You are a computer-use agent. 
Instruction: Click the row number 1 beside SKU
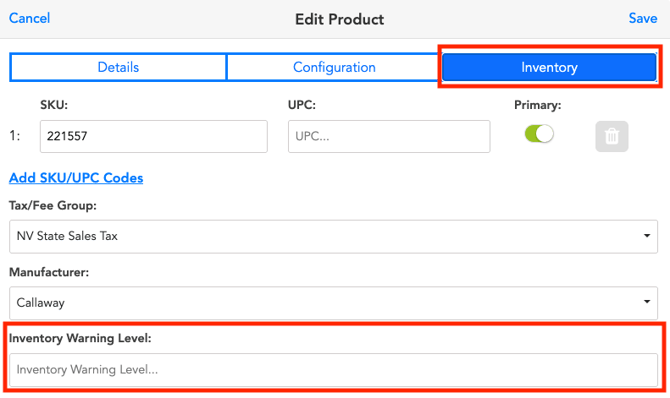click(15, 136)
